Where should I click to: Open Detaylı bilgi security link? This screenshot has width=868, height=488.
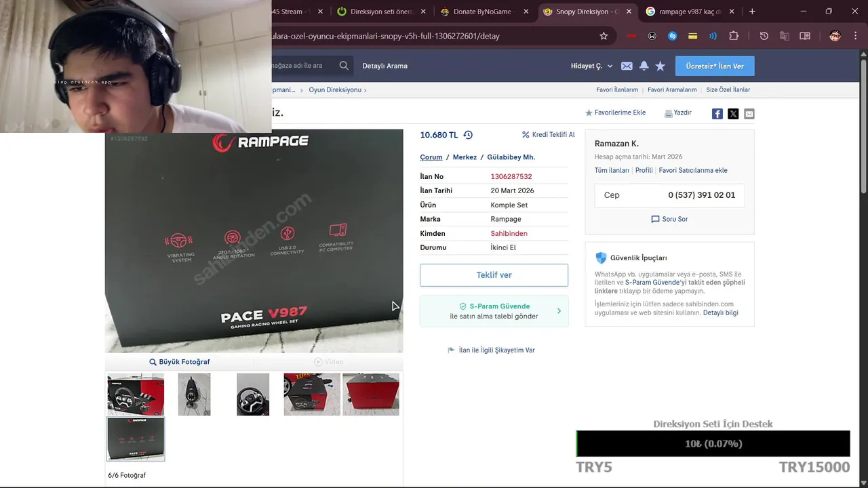[x=721, y=312]
